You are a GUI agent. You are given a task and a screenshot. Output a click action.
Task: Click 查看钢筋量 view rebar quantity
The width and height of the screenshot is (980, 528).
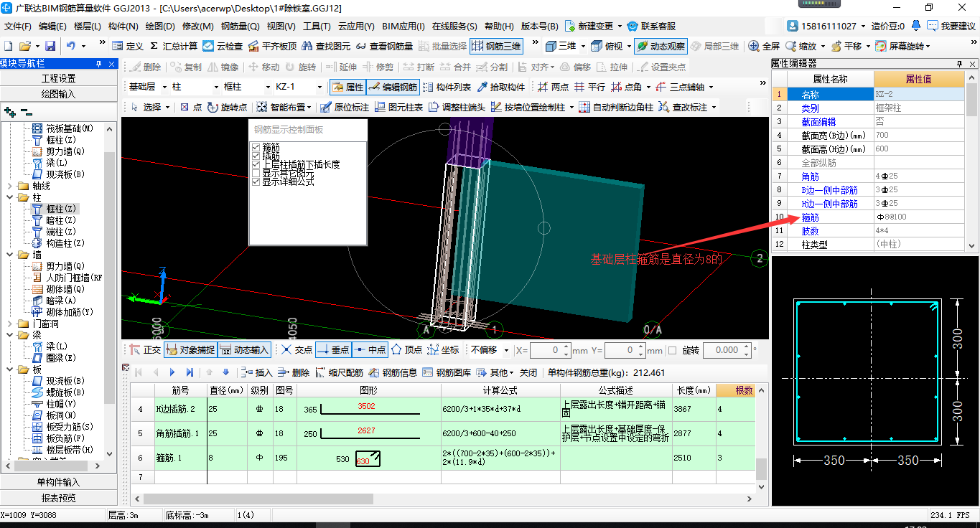coord(385,46)
